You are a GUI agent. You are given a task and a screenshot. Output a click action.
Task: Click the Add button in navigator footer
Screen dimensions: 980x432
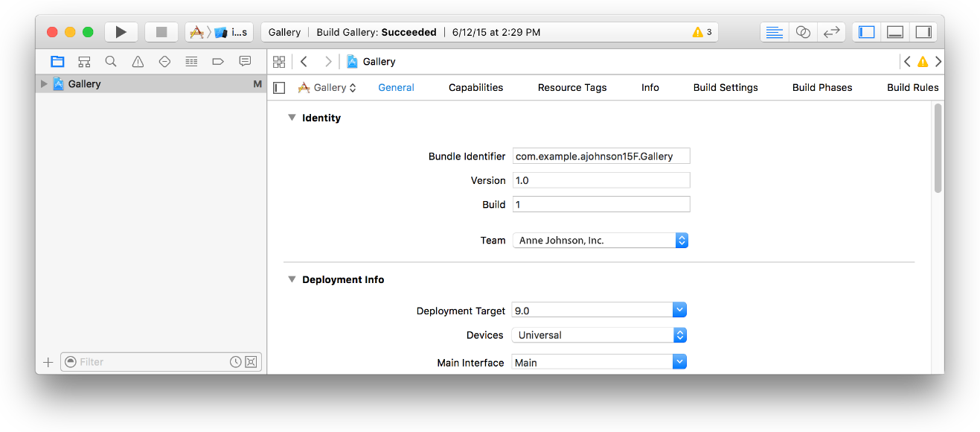point(48,362)
